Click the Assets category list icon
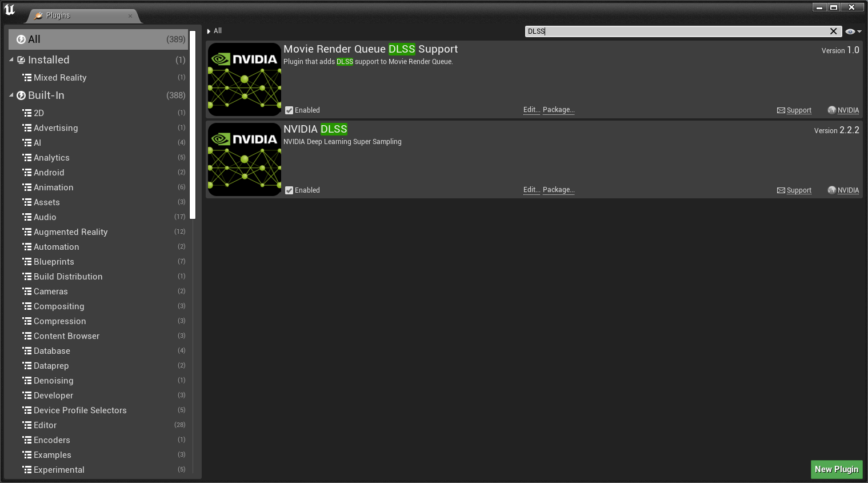This screenshot has width=868, height=483. (x=27, y=202)
